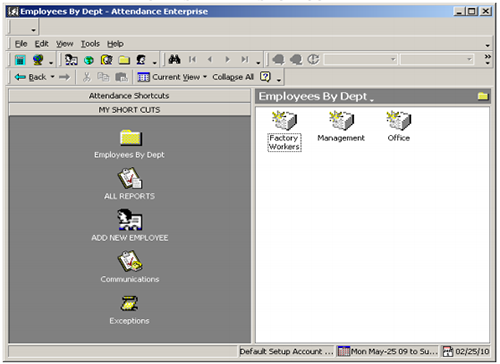The width and height of the screenshot is (500, 364).
Task: Open dropdown arrow in blank top toolbar
Action: pyautogui.click(x=33, y=30)
